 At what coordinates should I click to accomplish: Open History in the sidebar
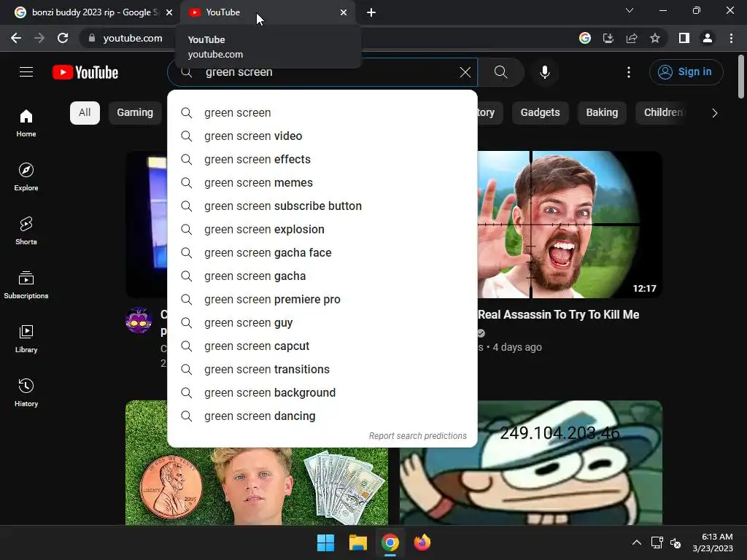pyautogui.click(x=26, y=392)
